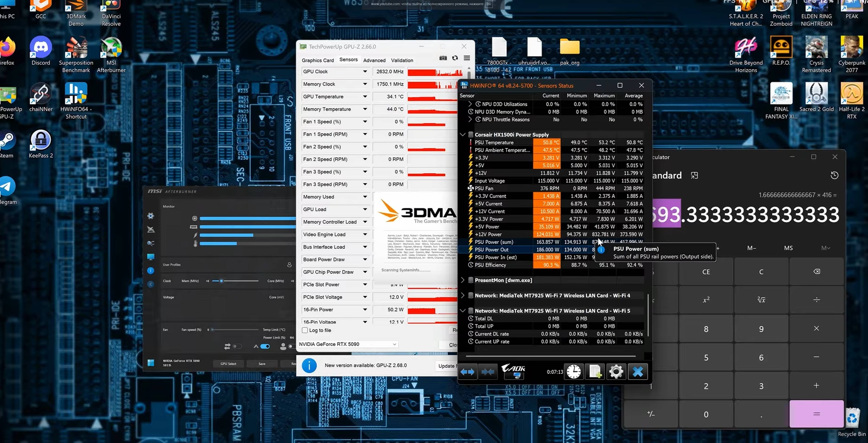Switch to the Graphics Card tab

coord(317,60)
